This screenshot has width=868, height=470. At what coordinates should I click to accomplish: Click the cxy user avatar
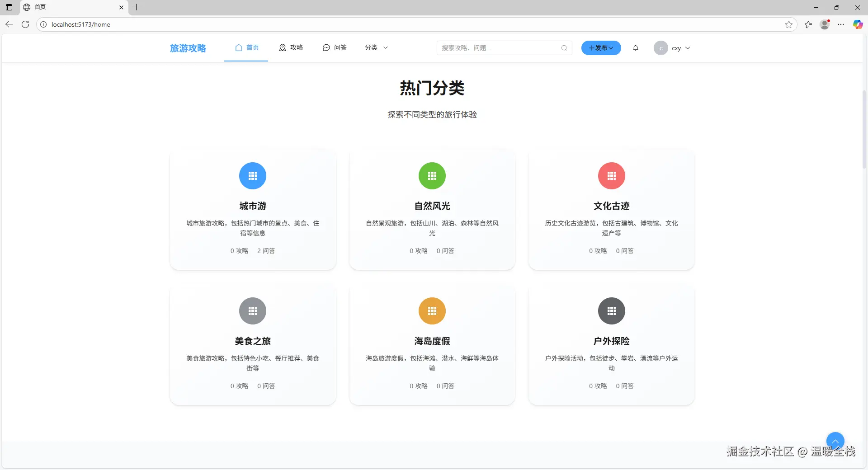[x=661, y=48]
